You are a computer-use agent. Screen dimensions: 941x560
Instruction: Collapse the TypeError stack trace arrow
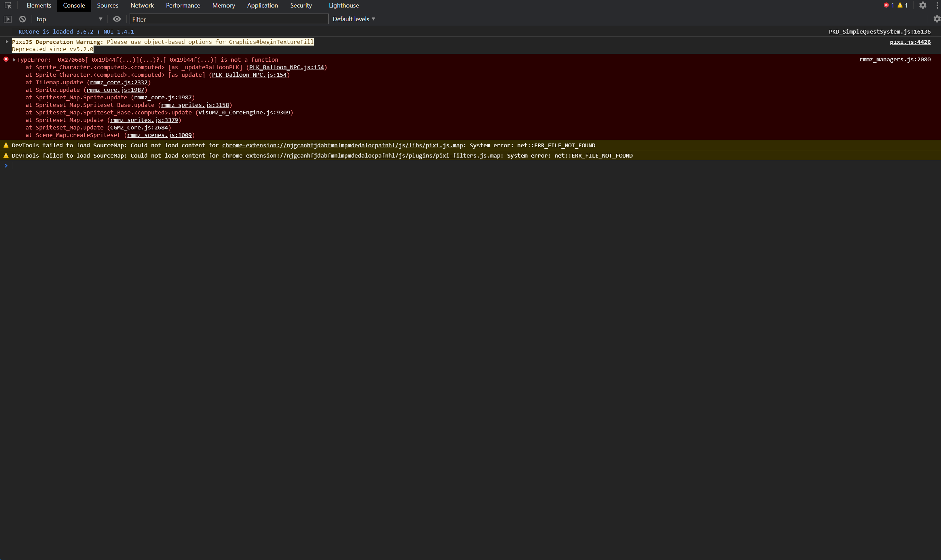[x=14, y=60]
